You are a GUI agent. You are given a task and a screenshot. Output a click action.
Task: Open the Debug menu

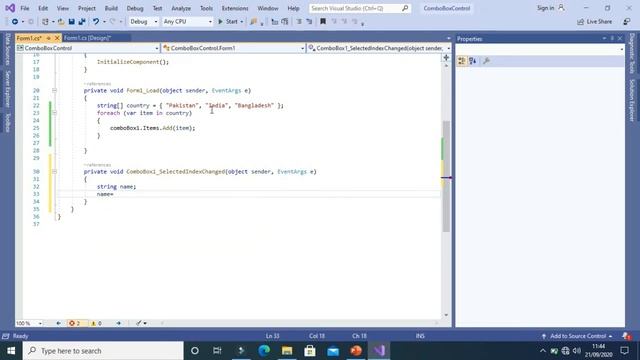coord(135,8)
